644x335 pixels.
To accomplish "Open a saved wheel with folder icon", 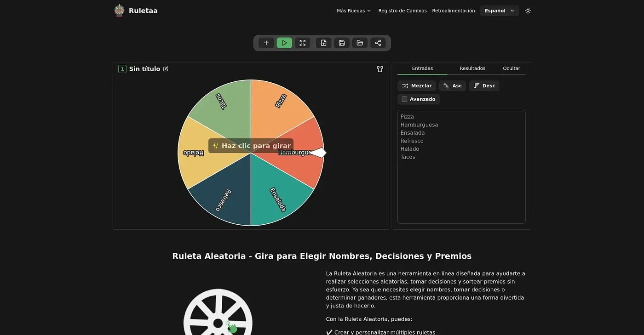I will (x=360, y=43).
